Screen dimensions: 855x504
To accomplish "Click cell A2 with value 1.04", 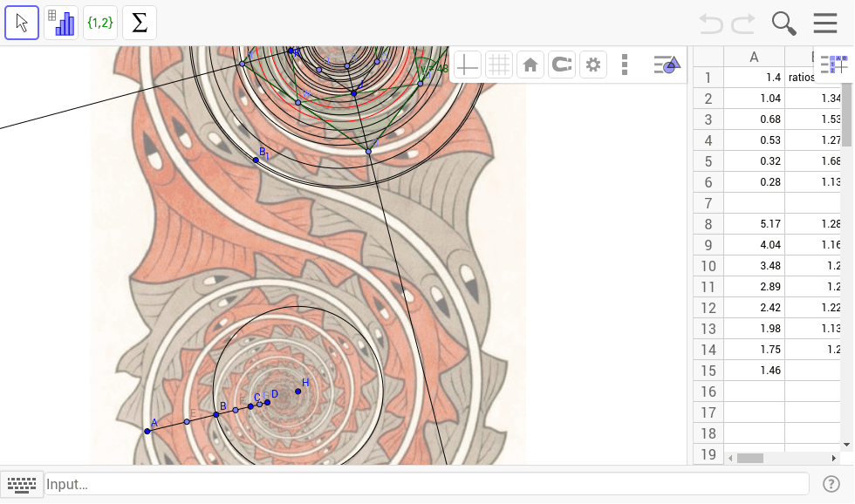I will click(754, 99).
